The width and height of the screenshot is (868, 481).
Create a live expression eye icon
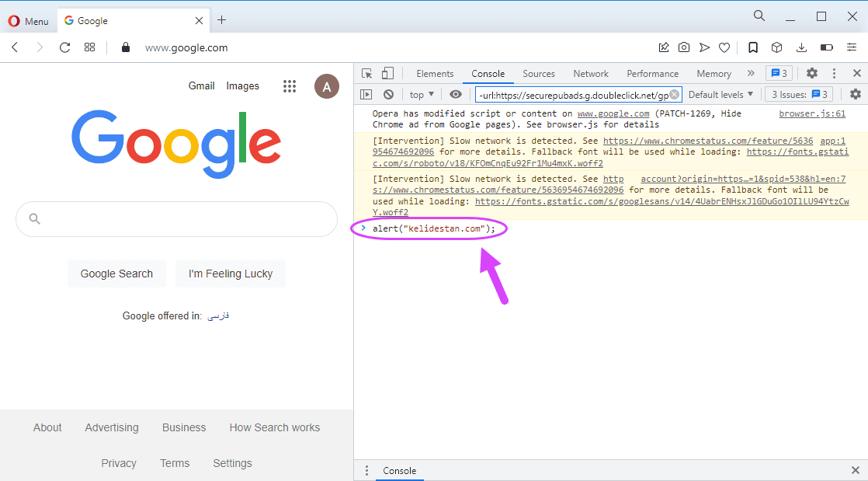pos(455,94)
